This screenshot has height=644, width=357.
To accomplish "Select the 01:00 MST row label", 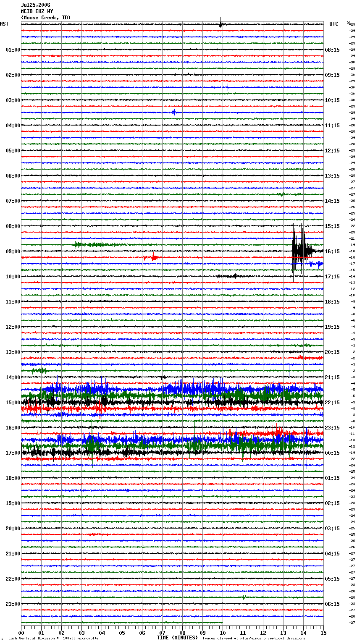I will click(13, 50).
